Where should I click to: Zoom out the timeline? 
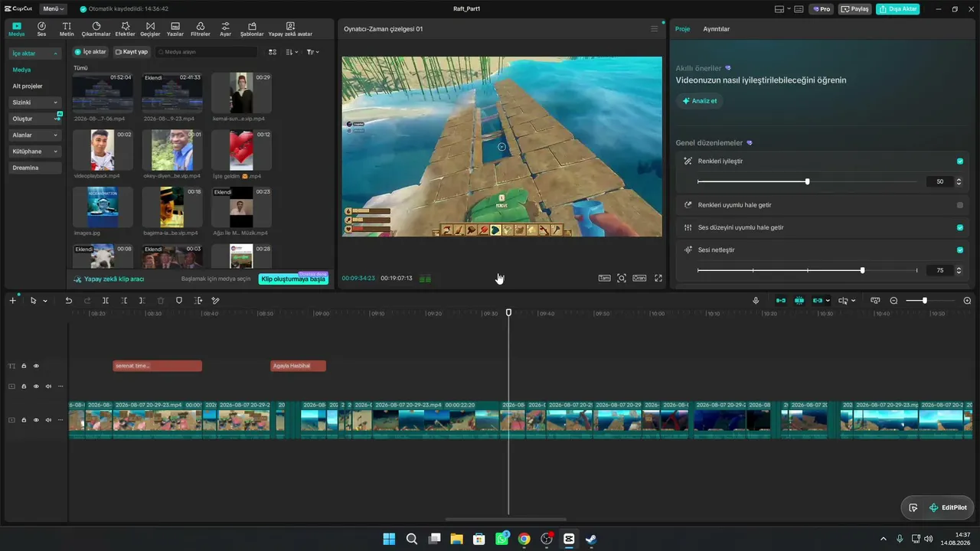point(893,301)
